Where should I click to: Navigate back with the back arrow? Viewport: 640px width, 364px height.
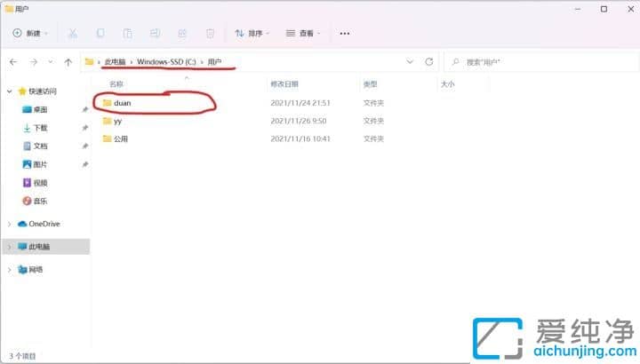point(13,62)
